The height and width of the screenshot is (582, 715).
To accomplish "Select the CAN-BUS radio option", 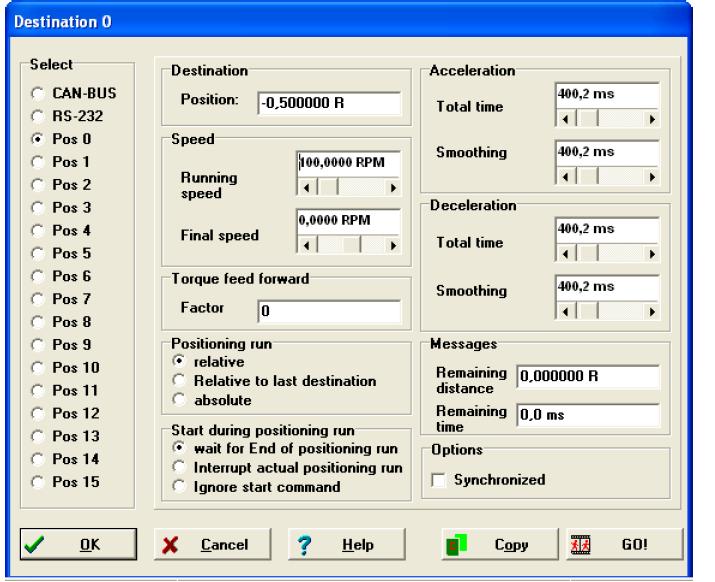I will (37, 94).
